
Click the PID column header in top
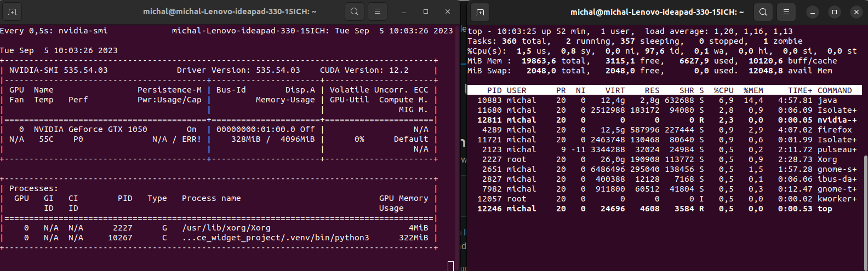pos(494,90)
